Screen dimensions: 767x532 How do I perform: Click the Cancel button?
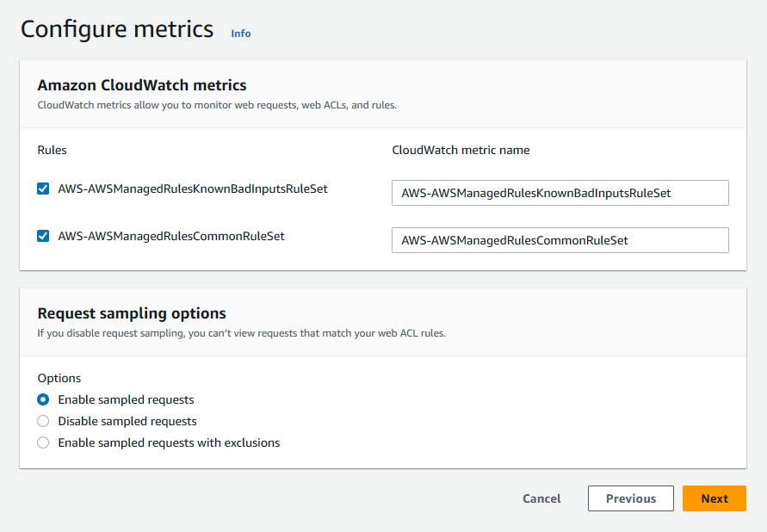coord(541,498)
